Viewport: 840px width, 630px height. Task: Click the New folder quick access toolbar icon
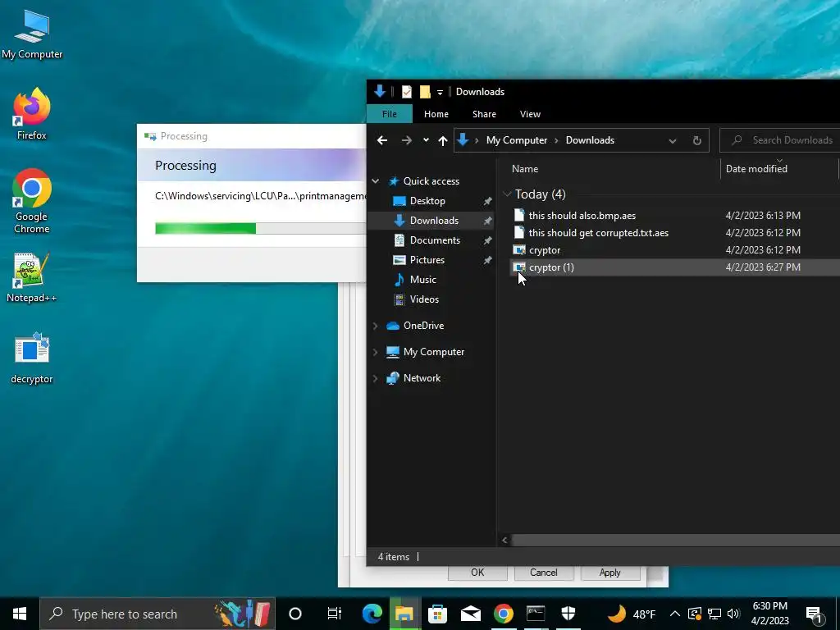coord(425,92)
